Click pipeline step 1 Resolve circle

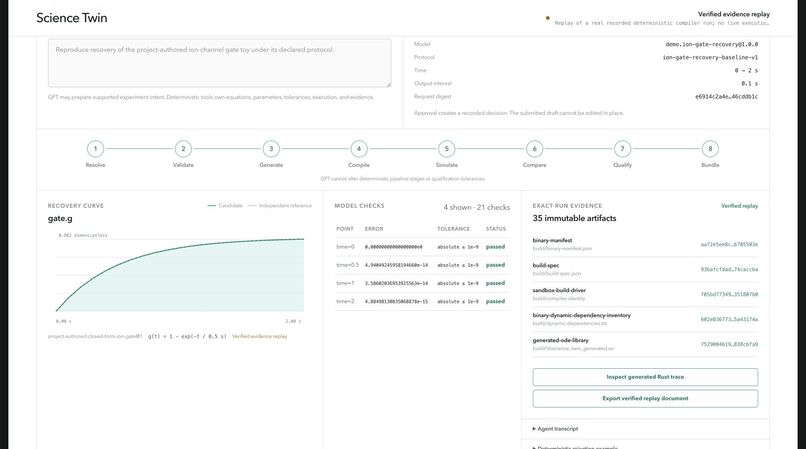pyautogui.click(x=95, y=149)
